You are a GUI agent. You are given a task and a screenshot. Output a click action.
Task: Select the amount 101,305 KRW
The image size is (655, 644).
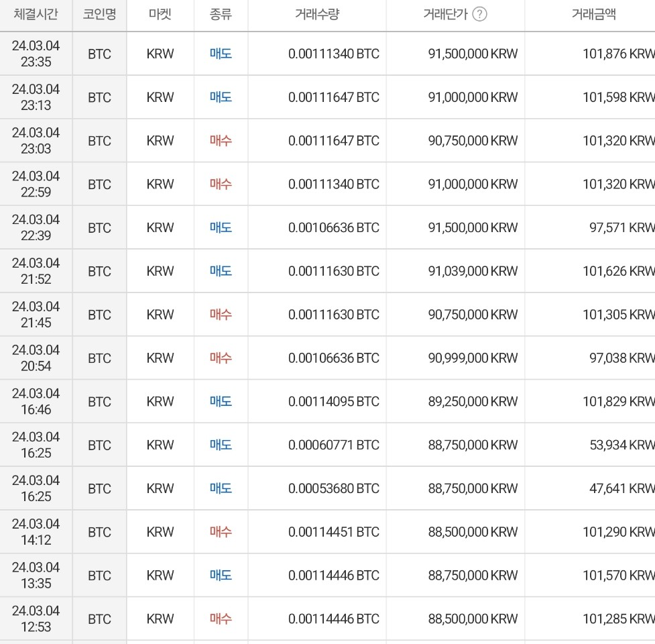(619, 314)
